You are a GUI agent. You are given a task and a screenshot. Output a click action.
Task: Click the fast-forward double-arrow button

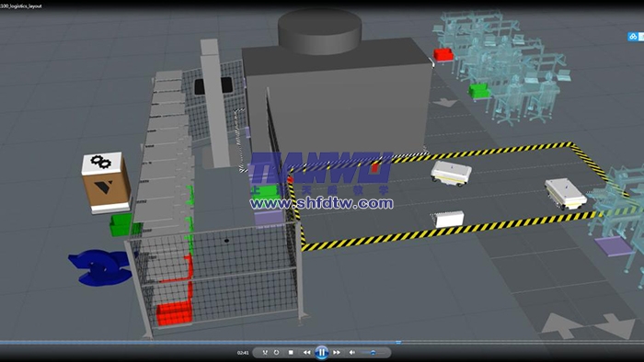point(337,352)
